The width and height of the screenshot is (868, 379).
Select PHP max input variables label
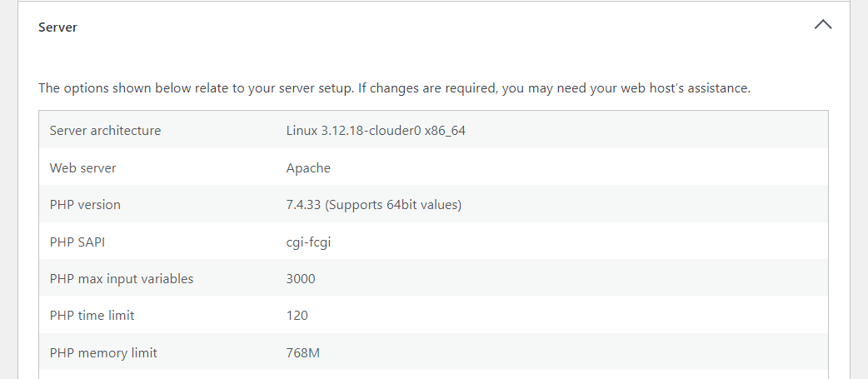122,279
